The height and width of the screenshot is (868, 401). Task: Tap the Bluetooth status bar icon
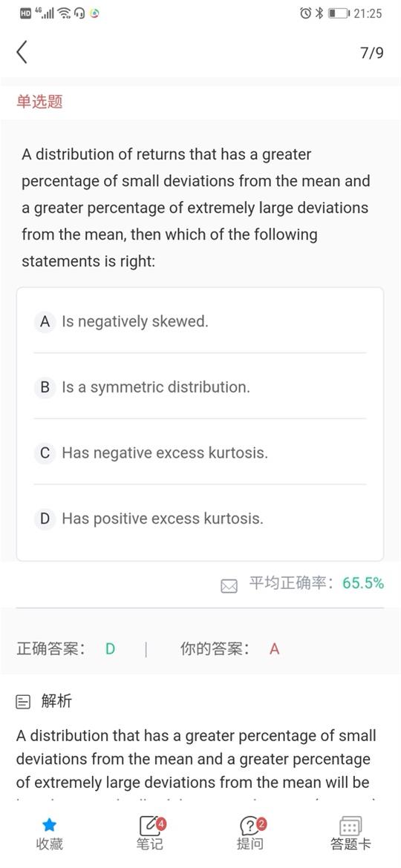[319, 13]
